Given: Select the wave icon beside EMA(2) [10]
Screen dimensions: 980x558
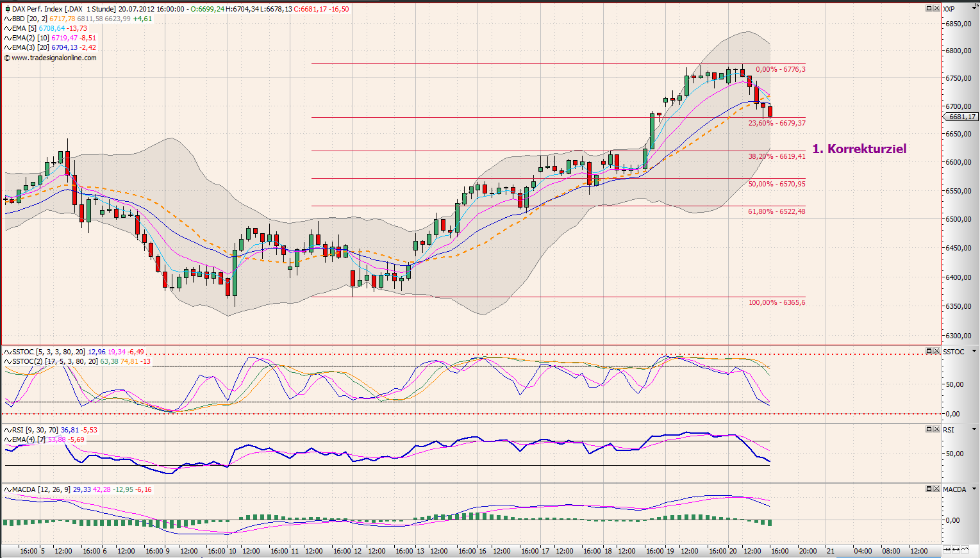Looking at the screenshot, I should (7, 38).
